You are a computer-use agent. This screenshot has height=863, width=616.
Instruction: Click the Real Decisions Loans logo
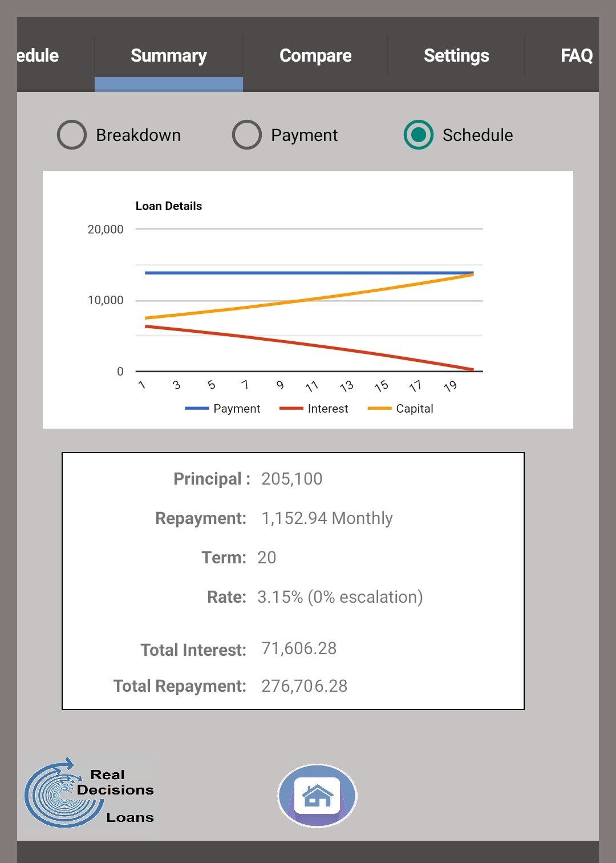point(90,793)
